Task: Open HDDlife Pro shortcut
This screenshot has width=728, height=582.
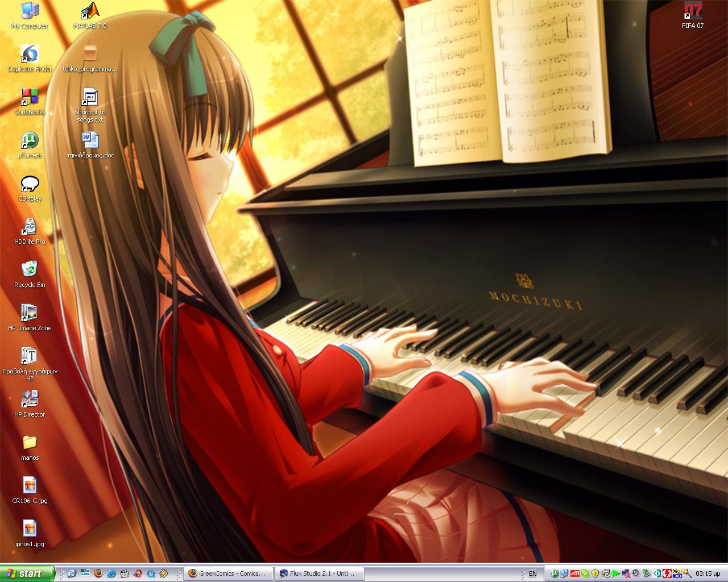Action: tap(30, 231)
